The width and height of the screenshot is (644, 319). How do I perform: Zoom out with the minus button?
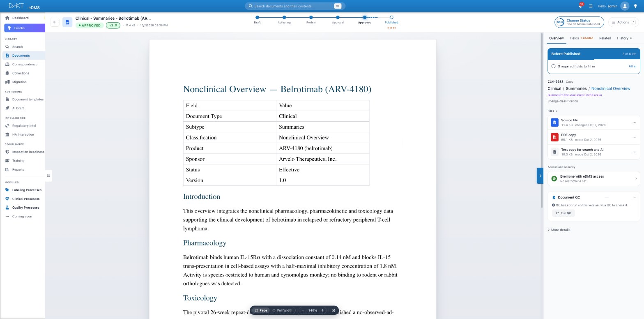pos(303,310)
